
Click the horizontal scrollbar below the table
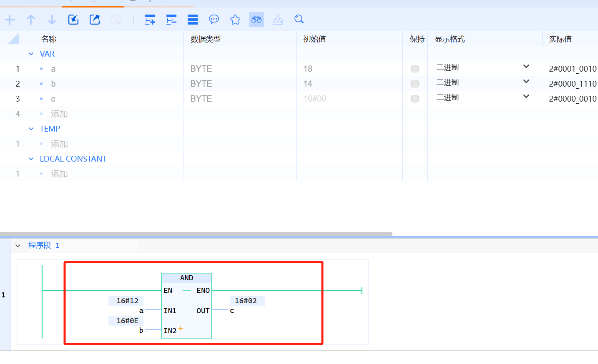pos(196,234)
